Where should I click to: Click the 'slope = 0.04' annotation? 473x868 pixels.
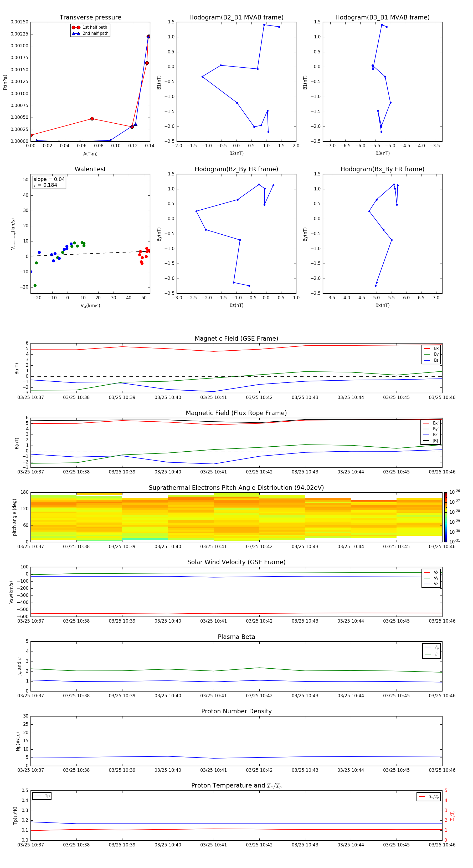pyautogui.click(x=49, y=179)
